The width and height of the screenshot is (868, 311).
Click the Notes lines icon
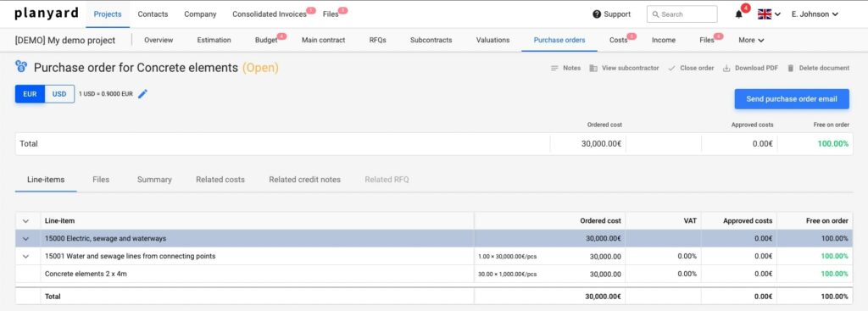[x=554, y=68]
